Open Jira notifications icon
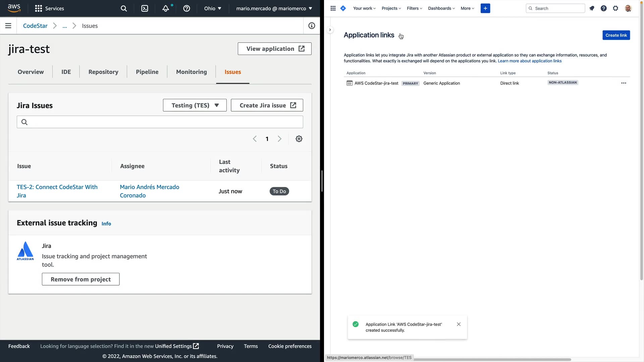This screenshot has height=362, width=644. pos(592,8)
